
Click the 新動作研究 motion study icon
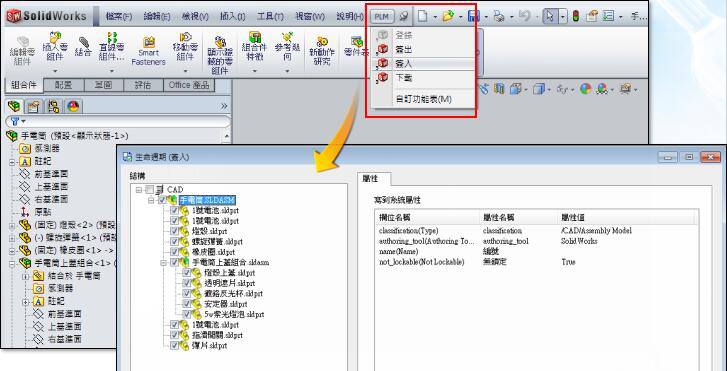[322, 51]
